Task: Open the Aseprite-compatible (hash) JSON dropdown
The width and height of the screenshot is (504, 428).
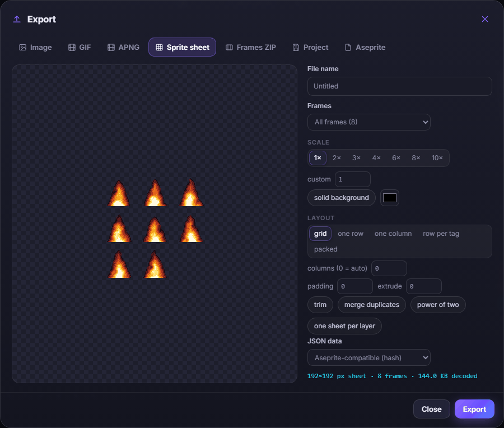Action: pyautogui.click(x=368, y=357)
